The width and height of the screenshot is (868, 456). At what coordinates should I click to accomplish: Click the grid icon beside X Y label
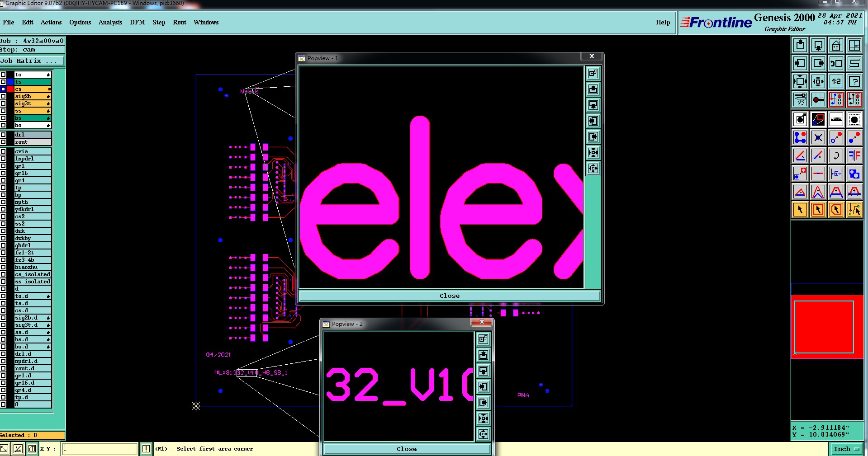[x=32, y=449]
